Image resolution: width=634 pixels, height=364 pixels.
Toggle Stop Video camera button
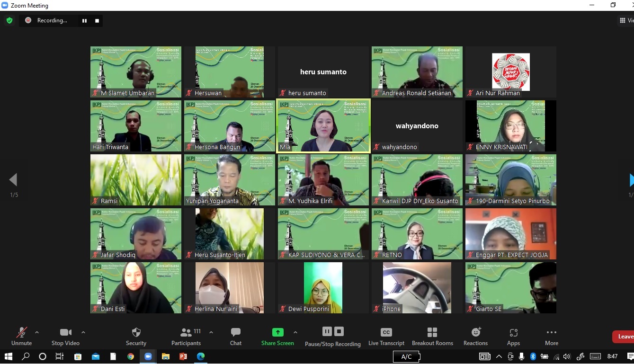(x=65, y=333)
